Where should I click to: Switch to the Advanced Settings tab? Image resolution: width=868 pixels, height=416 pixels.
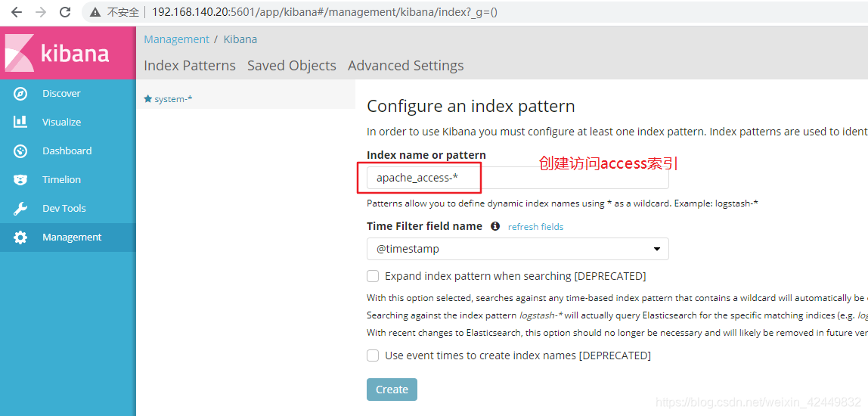(x=406, y=65)
